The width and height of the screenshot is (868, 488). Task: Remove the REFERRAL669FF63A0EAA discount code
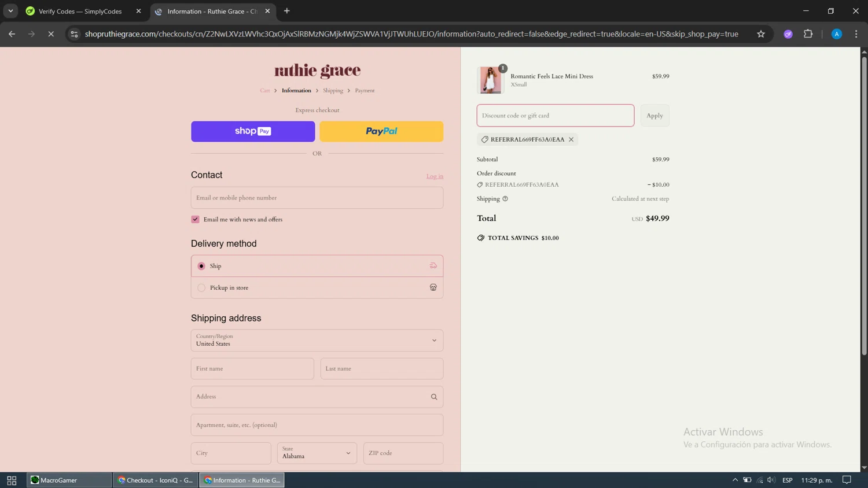[571, 139]
